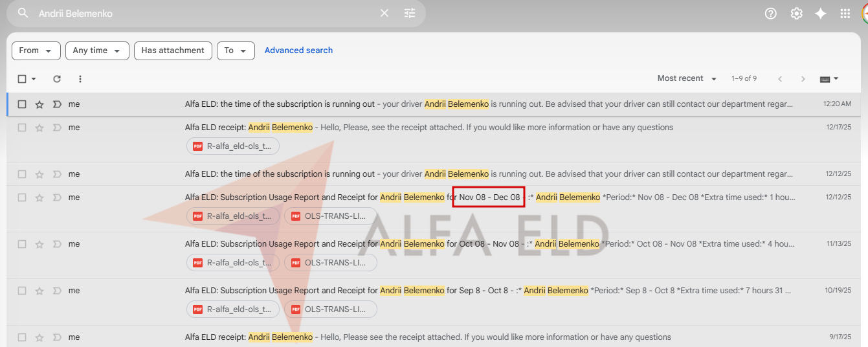This screenshot has height=347, width=868.
Task: Open the Most recent sort dropdown
Action: [x=687, y=78]
